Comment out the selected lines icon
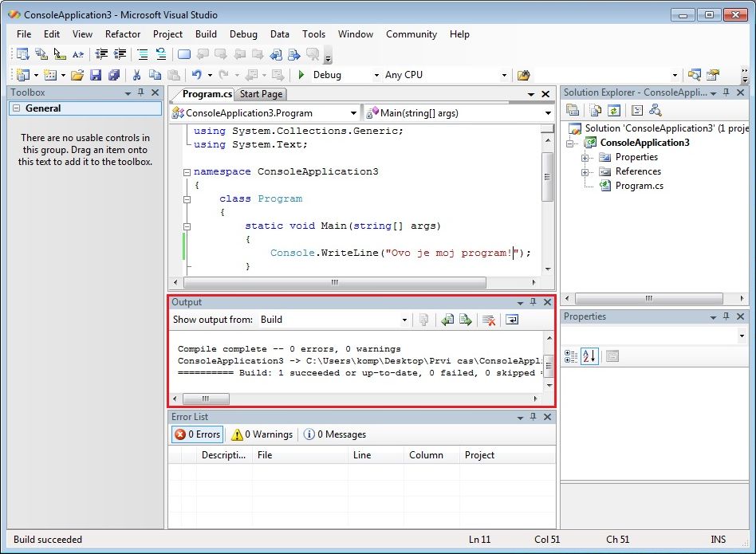This screenshot has width=756, height=554. pos(143,54)
